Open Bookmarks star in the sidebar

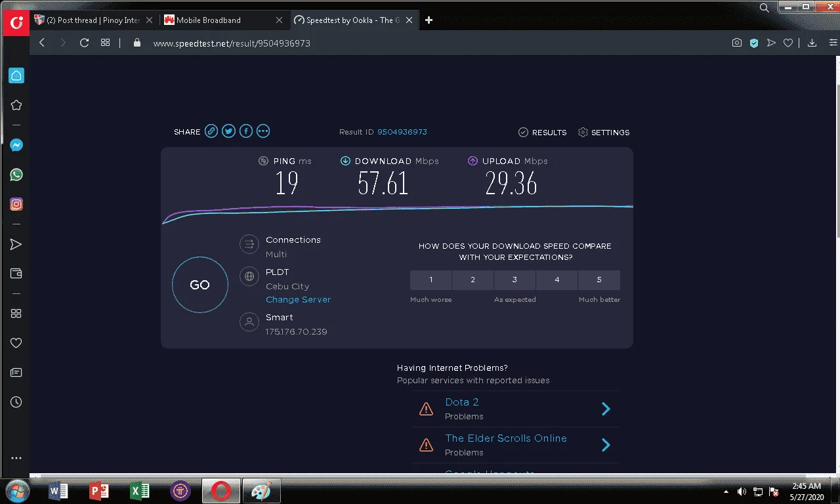[16, 105]
